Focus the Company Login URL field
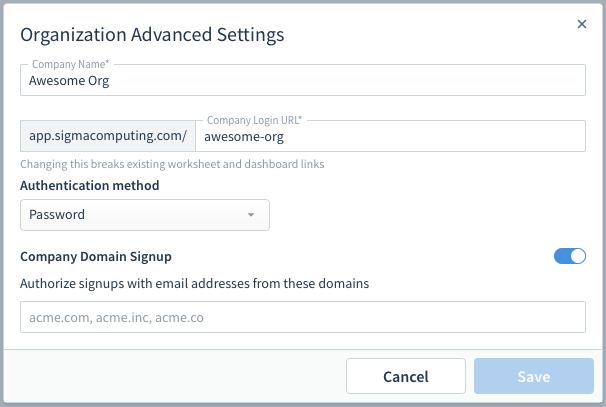Screen dimensions: 606x407 coord(391,136)
